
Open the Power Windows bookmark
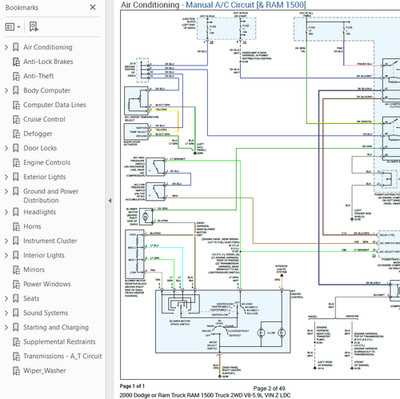pos(47,284)
